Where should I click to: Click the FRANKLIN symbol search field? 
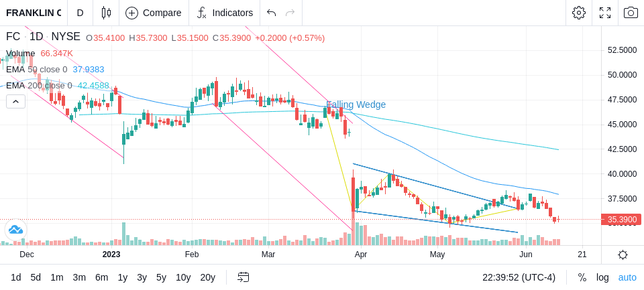(34, 13)
